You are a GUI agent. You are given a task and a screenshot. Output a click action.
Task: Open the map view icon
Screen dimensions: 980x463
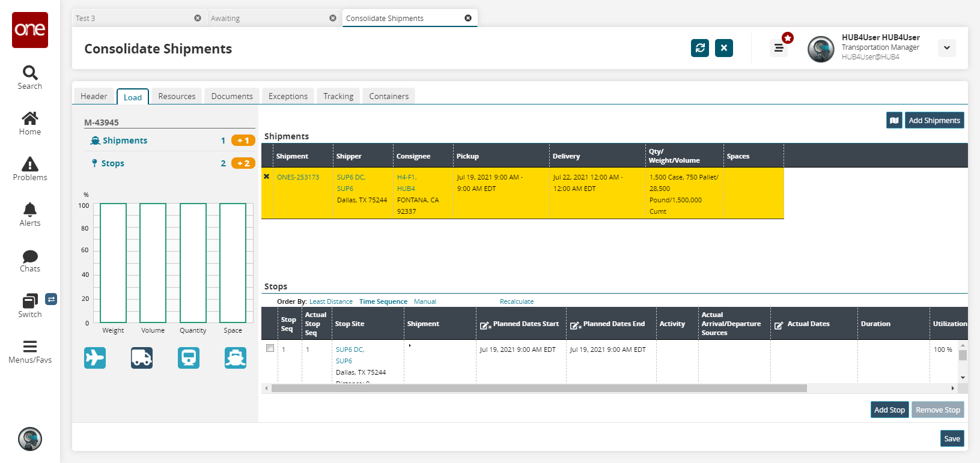point(894,120)
